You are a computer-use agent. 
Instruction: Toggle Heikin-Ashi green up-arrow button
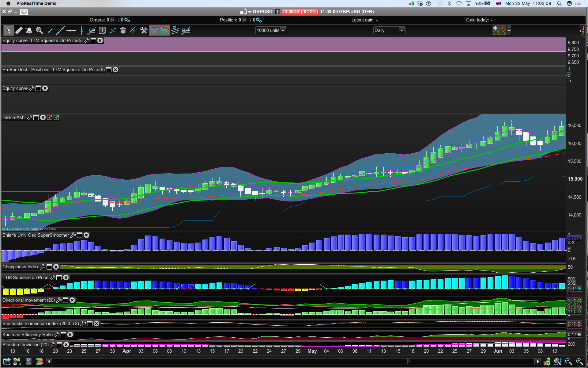click(x=56, y=117)
